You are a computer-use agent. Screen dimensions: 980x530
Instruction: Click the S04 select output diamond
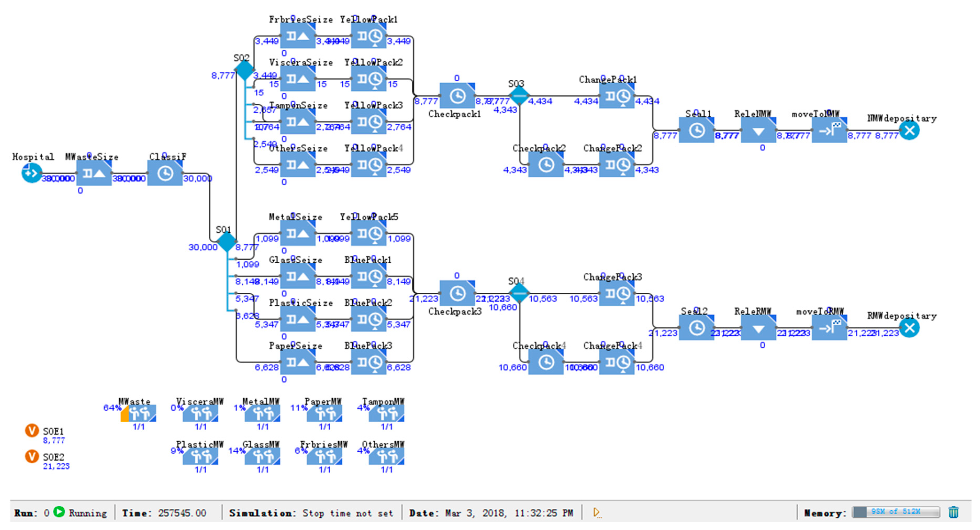point(519,293)
